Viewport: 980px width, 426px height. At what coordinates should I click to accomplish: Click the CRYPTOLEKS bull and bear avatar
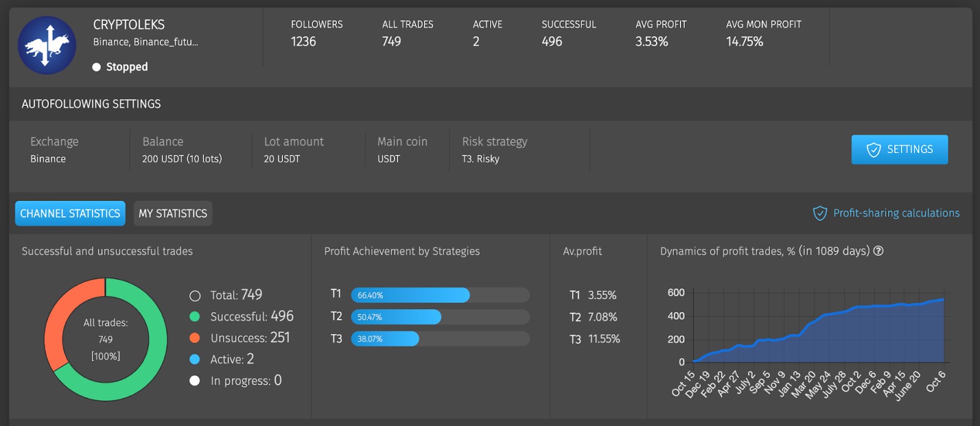click(47, 45)
